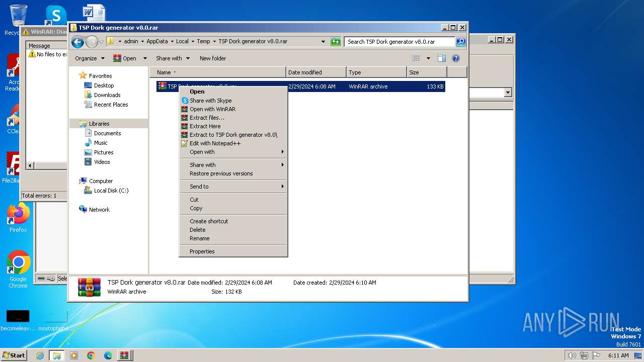
Task: Open the recent pages dropdown arrow
Action: [101, 42]
